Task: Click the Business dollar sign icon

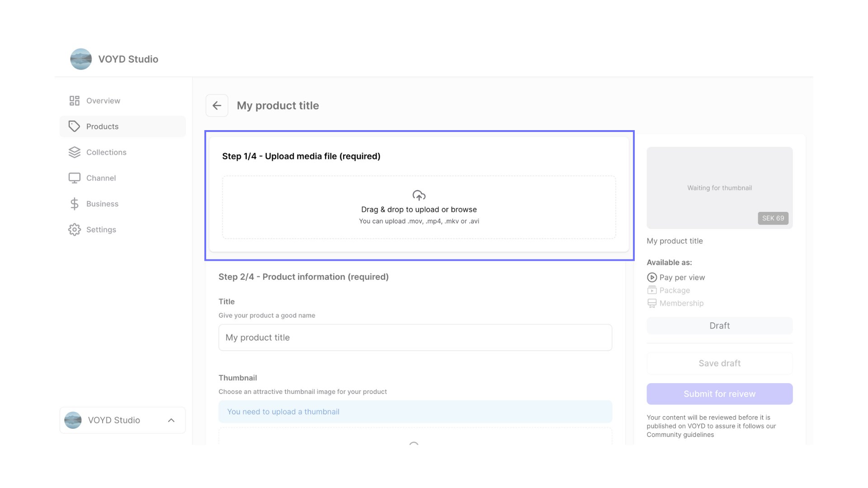Action: coord(75,203)
